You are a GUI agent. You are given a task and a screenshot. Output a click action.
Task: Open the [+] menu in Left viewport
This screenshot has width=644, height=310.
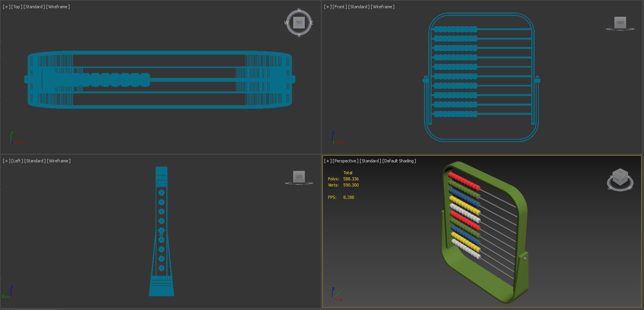click(6, 161)
